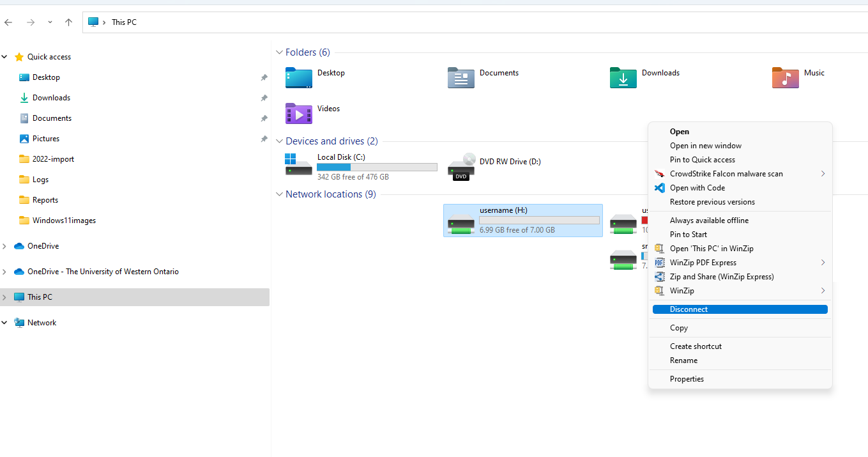Unpin Desktop using its pin icon

pyautogui.click(x=264, y=78)
